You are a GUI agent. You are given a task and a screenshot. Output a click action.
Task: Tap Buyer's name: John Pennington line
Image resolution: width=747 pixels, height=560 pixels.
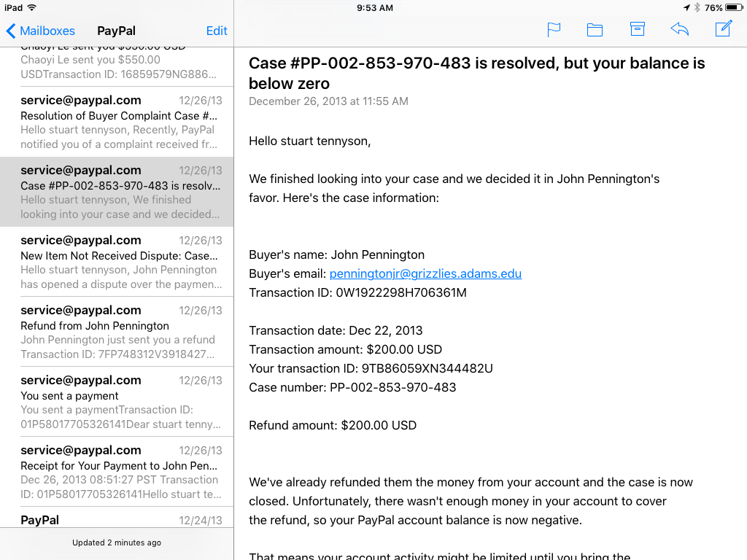[336, 254]
